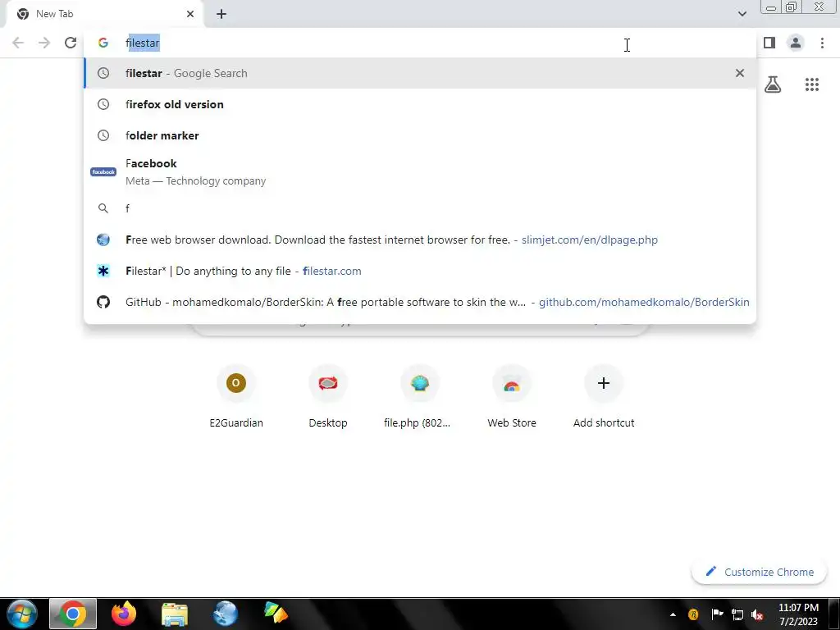
Task: Open a new tab with plus button
Action: point(221,14)
